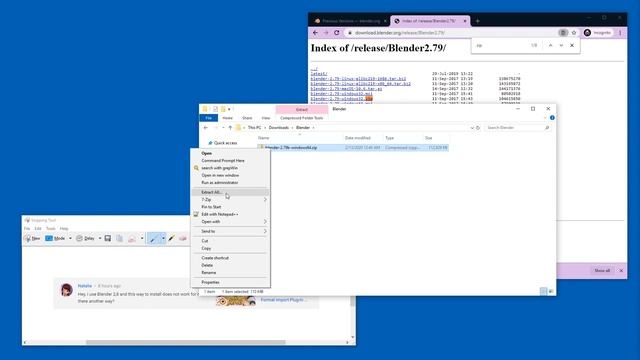This screenshot has width=640, height=360.
Task: Open the File tab in Explorer ribbon
Action: [x=209, y=118]
